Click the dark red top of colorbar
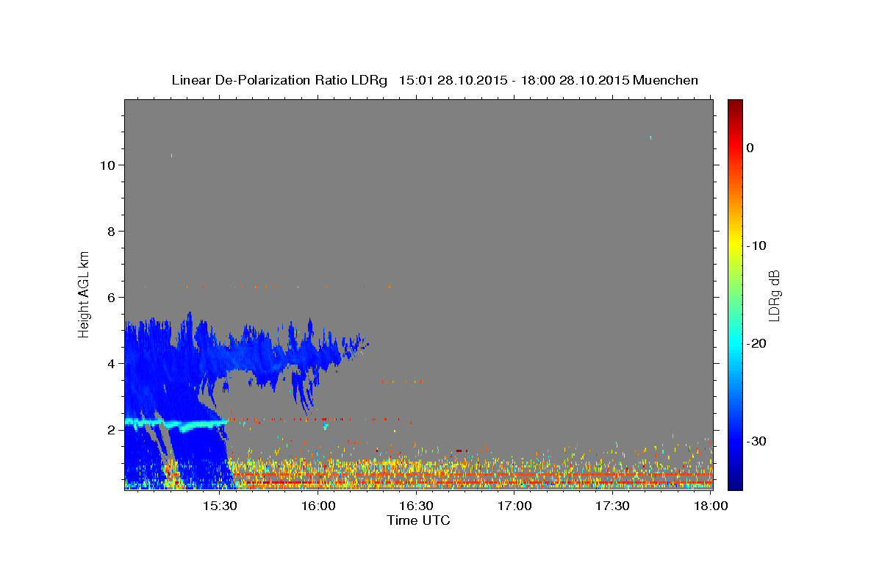The height and width of the screenshot is (588, 882). point(735,104)
